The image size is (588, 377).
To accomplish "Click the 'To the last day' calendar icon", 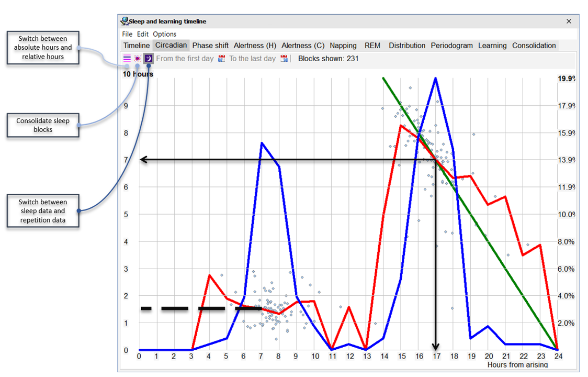I will click(x=284, y=59).
